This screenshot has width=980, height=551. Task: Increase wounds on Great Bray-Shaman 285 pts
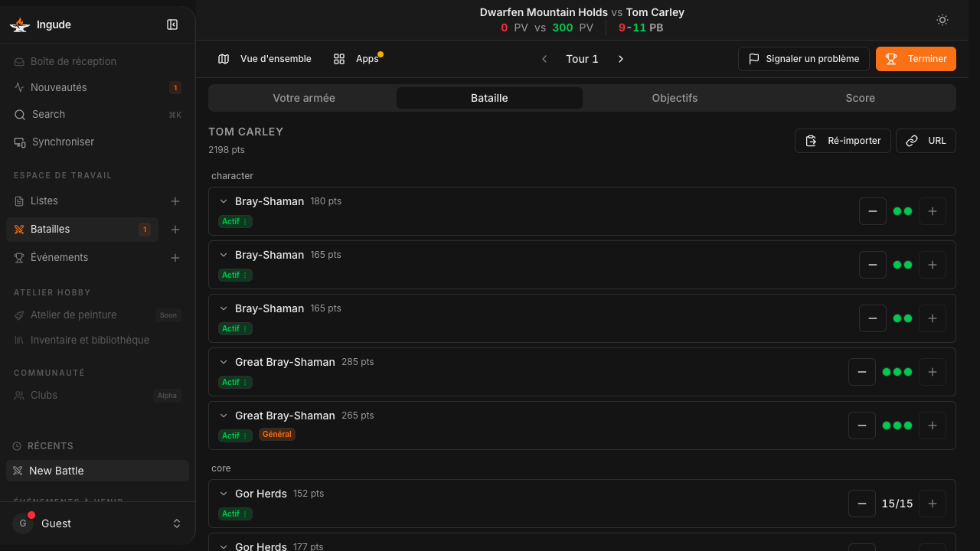coord(933,372)
